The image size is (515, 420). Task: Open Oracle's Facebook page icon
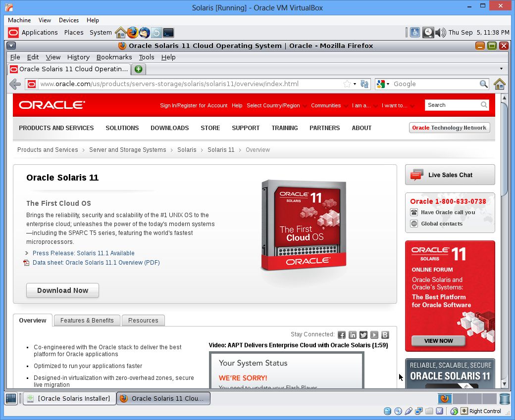pos(342,335)
